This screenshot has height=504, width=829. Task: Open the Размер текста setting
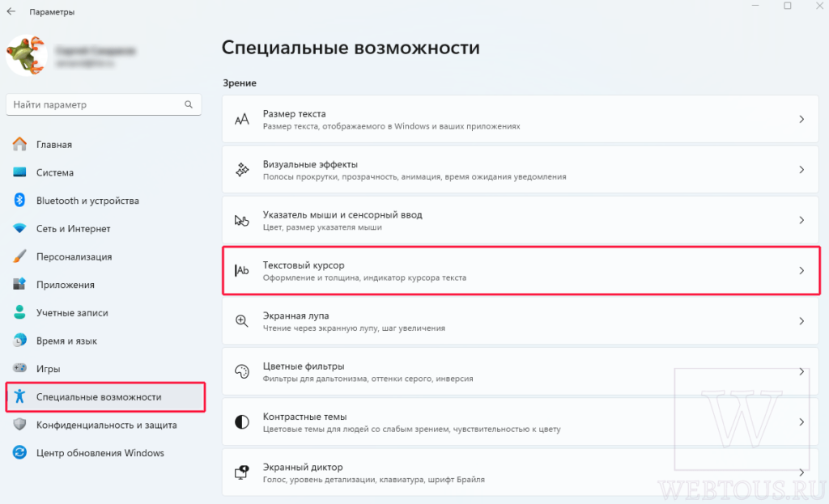point(521,120)
